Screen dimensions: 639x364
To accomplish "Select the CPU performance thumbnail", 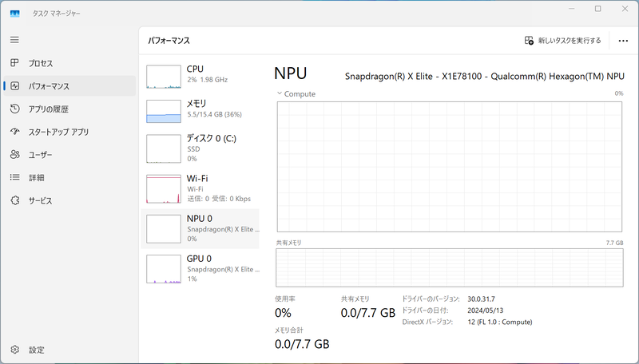I will pos(164,75).
